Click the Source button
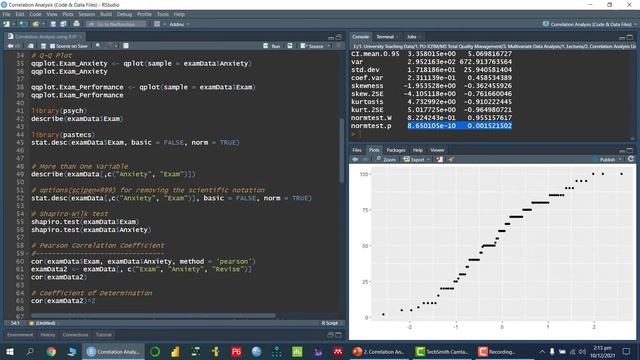640x360 pixels. pos(312,46)
